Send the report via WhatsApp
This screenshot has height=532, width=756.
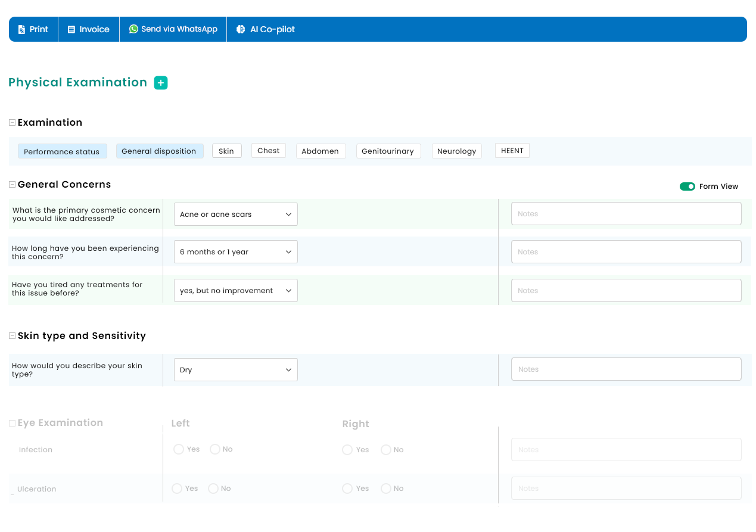coord(173,29)
